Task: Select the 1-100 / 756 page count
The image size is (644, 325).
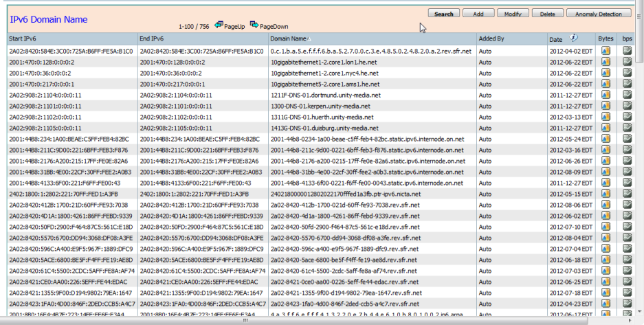Action: coord(194,27)
